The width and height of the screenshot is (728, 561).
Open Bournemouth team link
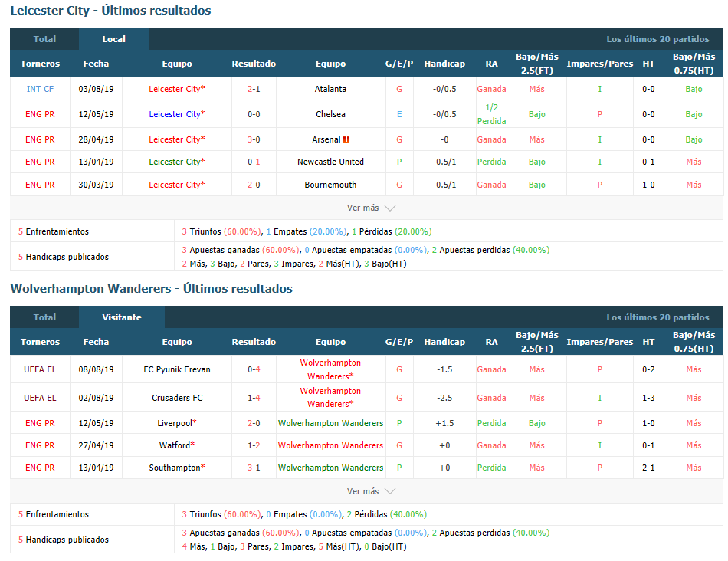[330, 185]
